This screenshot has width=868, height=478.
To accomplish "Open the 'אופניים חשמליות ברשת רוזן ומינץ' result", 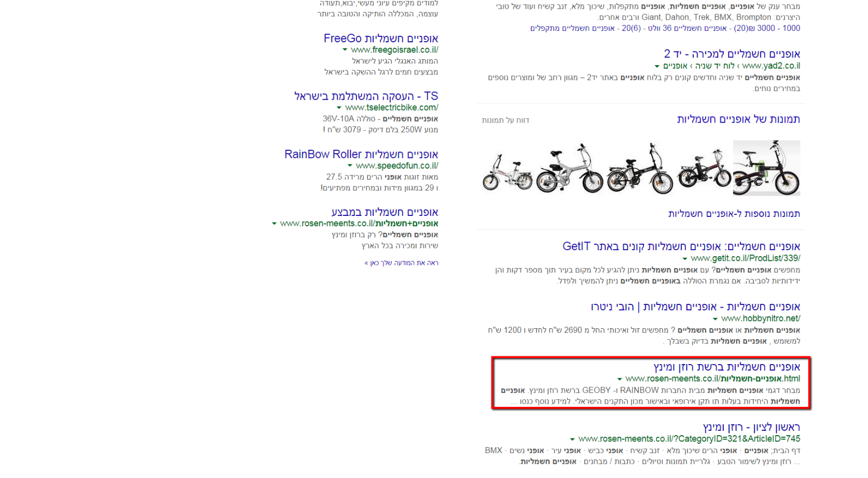I will (x=727, y=367).
